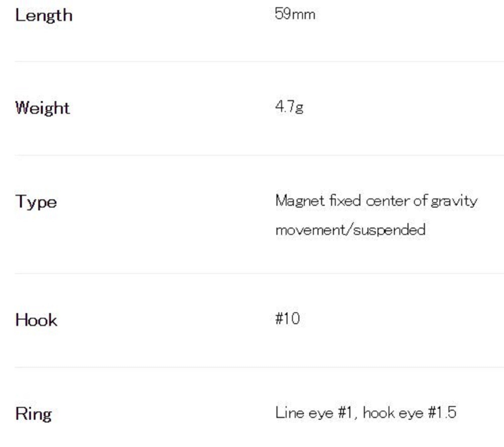Click the Length row label

pyautogui.click(x=44, y=15)
